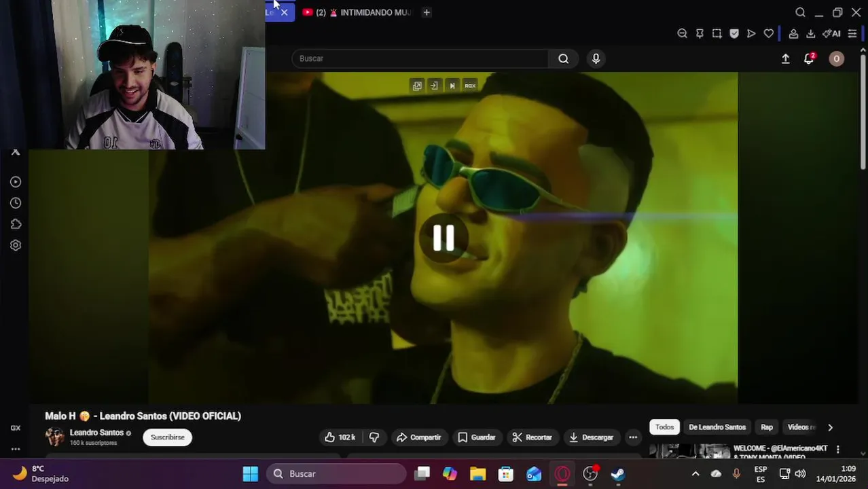868x489 pixels.
Task: Click the Recortar button
Action: 532,437
